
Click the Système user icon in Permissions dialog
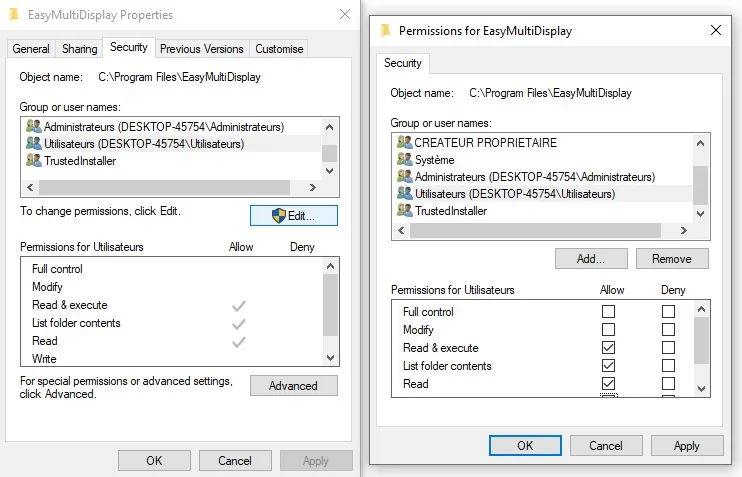click(405, 159)
